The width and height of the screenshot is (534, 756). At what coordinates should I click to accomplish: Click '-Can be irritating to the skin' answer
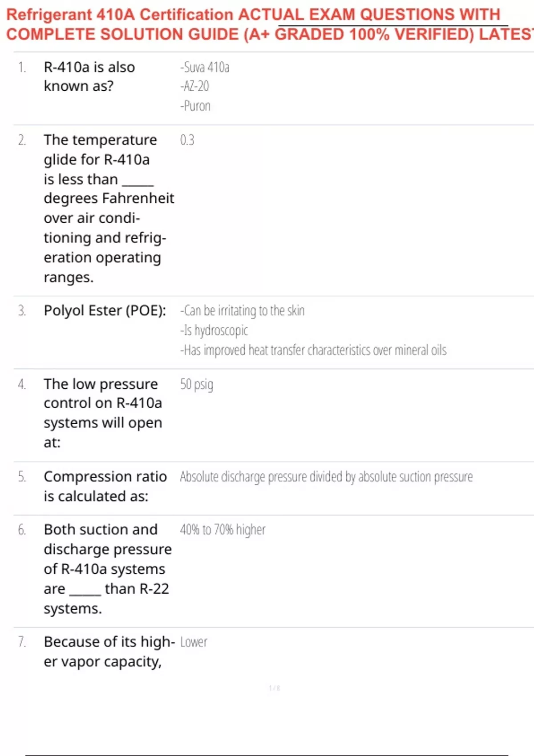point(243,310)
